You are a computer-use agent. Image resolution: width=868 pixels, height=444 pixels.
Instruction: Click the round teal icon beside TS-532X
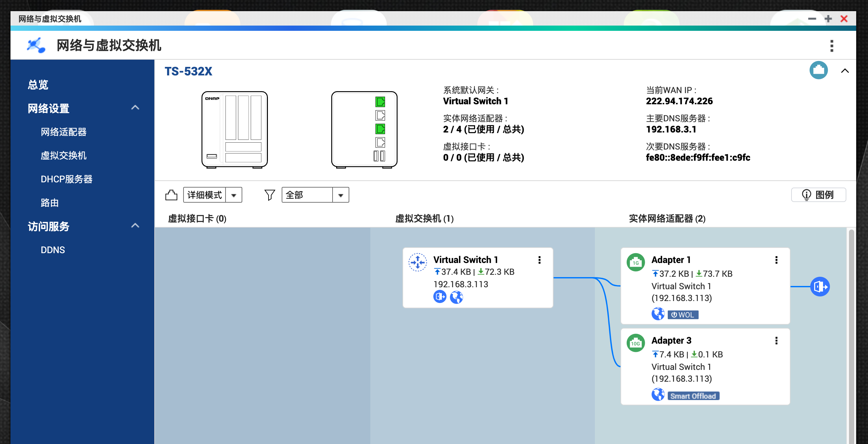(x=818, y=71)
